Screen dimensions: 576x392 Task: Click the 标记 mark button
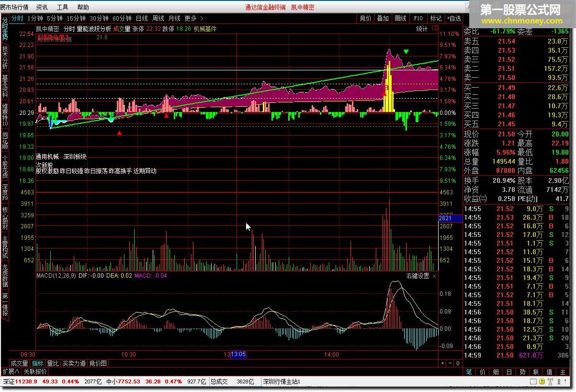pos(436,18)
